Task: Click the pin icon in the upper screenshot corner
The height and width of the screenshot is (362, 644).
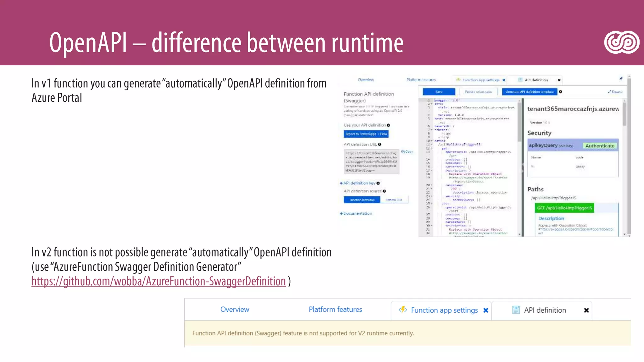Action: pyautogui.click(x=621, y=79)
